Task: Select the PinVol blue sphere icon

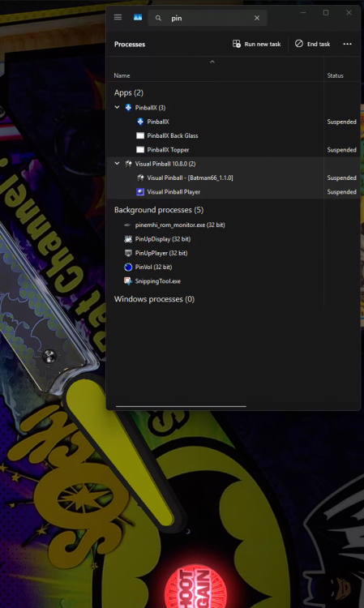Action: (x=128, y=268)
